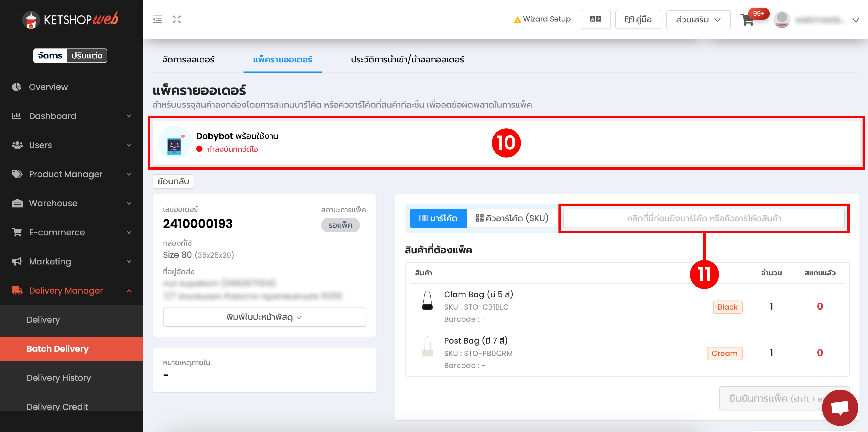
Task: Click the user avatar picture
Action: click(x=782, y=20)
